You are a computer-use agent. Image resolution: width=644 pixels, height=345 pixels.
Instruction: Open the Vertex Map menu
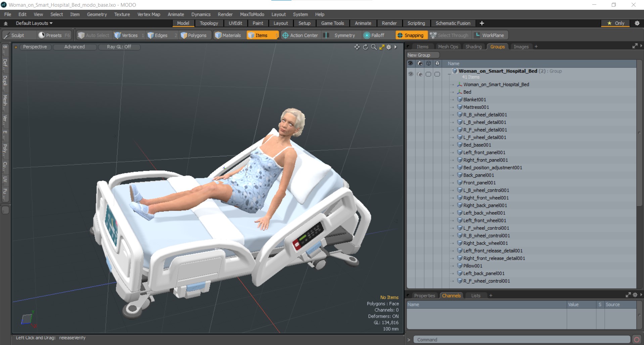coord(149,14)
